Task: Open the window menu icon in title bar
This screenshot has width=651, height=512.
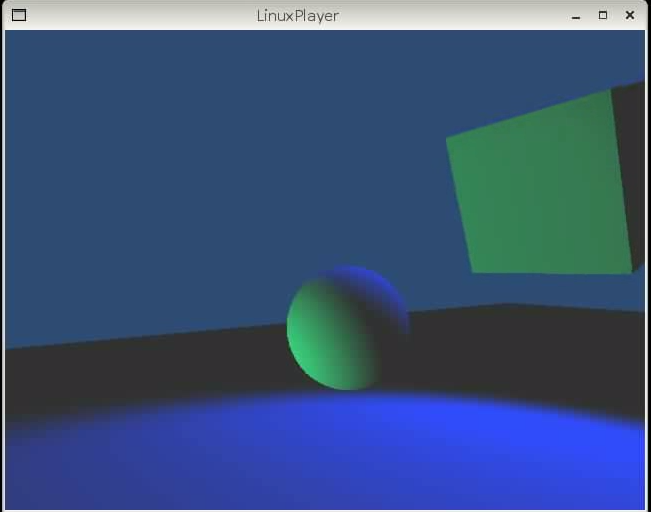Action: [x=19, y=15]
